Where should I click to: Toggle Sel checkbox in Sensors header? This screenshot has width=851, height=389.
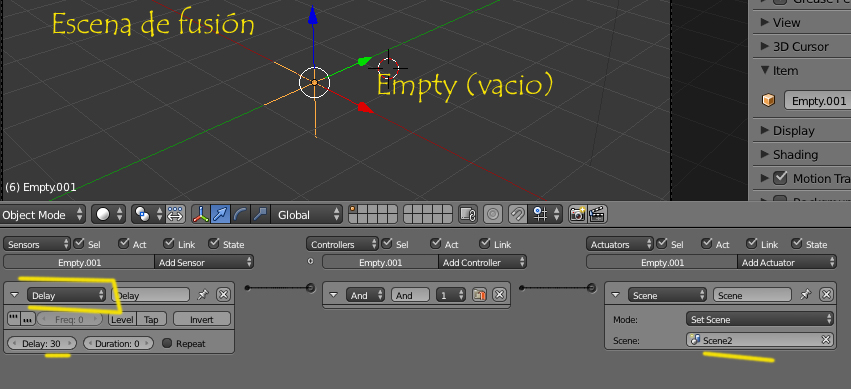click(79, 243)
